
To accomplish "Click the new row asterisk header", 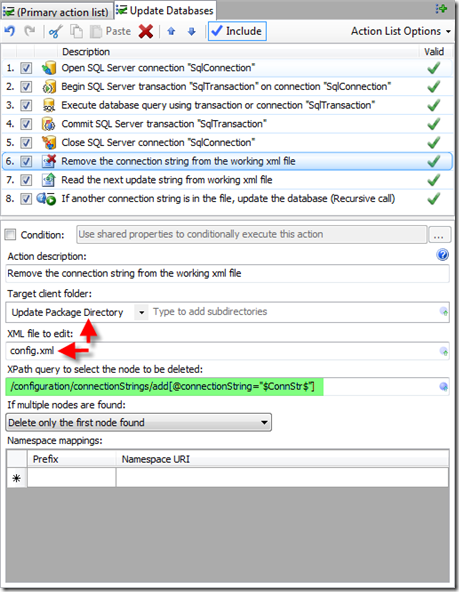I will 17,478.
